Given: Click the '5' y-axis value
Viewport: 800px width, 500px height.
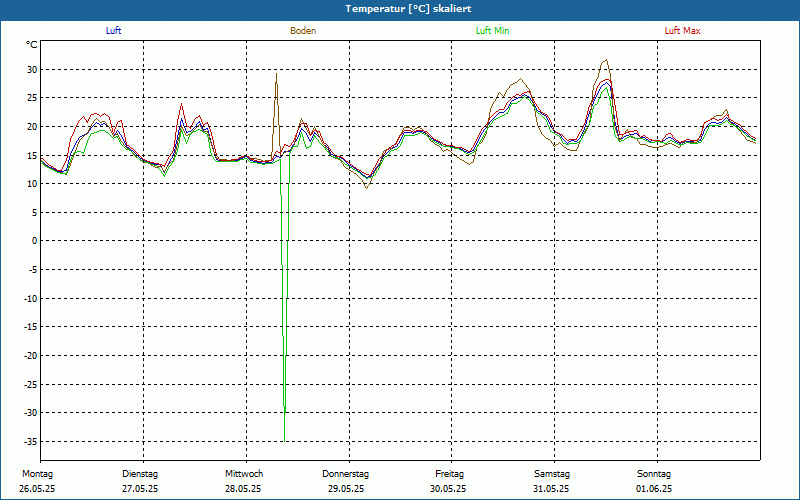Looking at the screenshot, I should coord(35,212).
